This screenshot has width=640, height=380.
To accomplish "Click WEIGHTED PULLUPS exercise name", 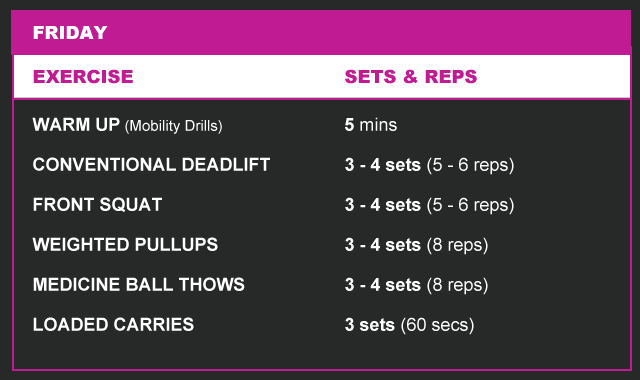I will pyautogui.click(x=125, y=245).
